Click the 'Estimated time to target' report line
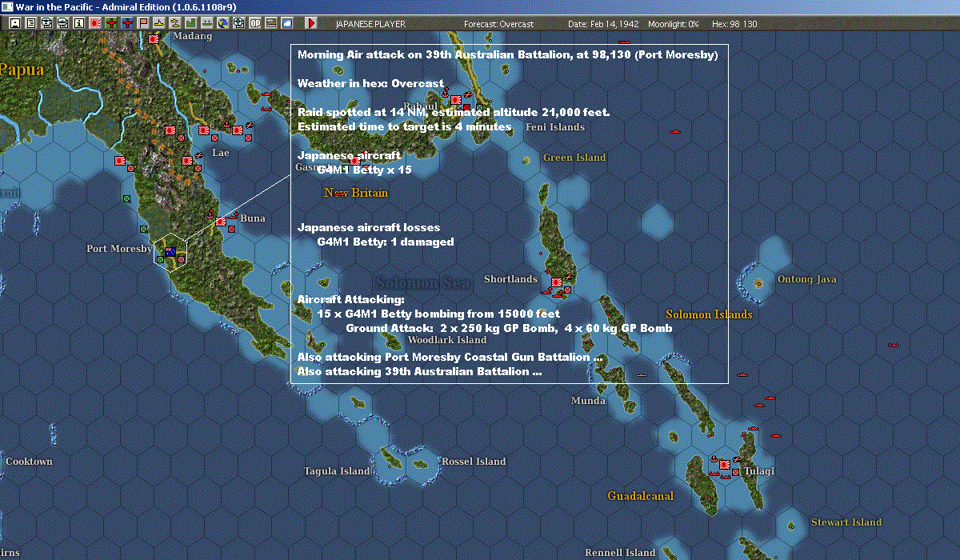This screenshot has height=560, width=960. click(x=404, y=126)
